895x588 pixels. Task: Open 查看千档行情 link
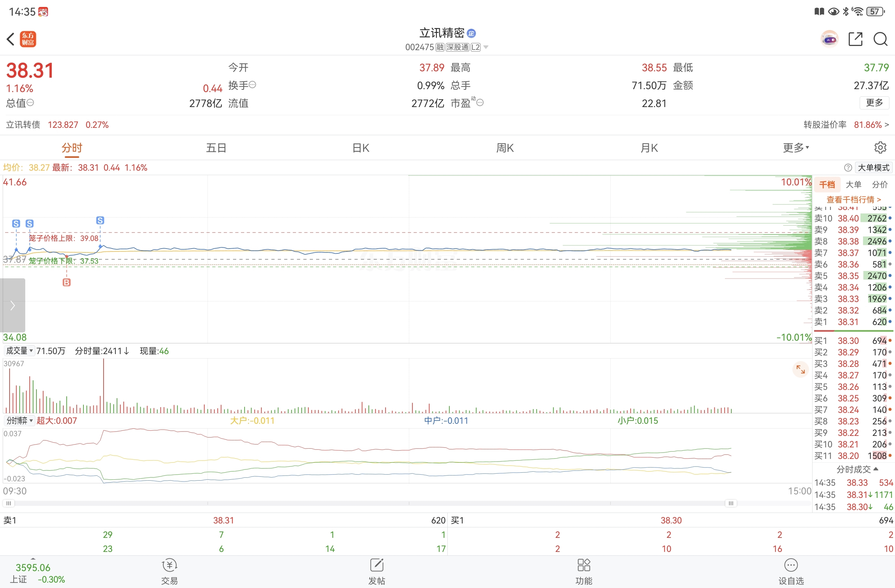pos(854,200)
